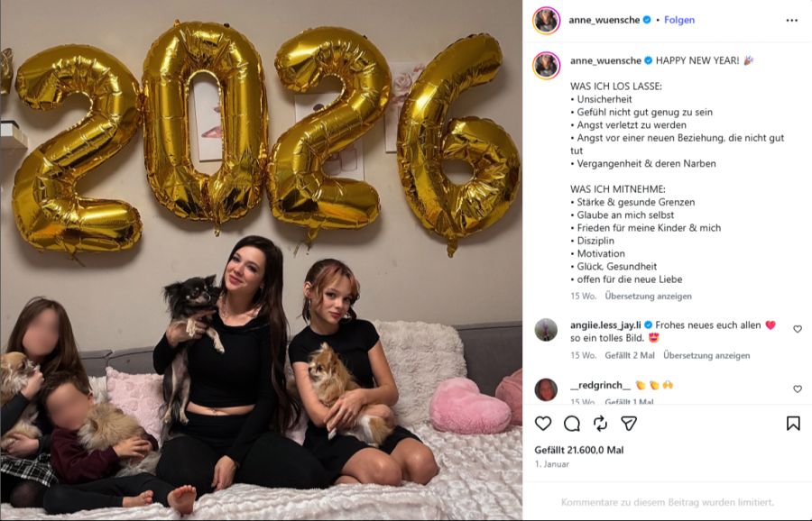
Task: Save post with the bookmark icon
Action: tap(793, 424)
